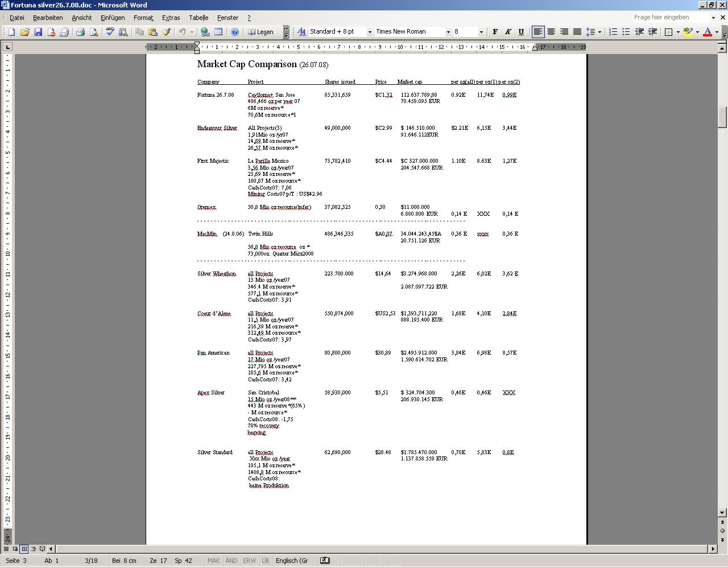Undo the last action

(182, 32)
